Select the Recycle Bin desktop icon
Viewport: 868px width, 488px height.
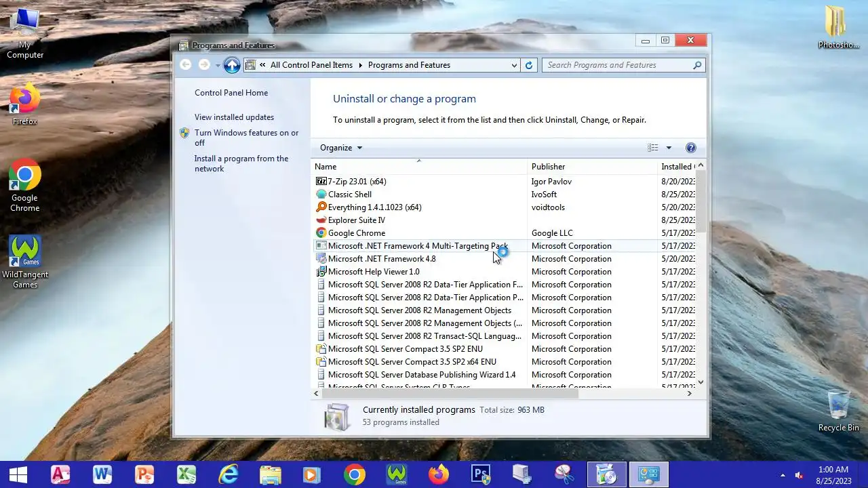838,410
